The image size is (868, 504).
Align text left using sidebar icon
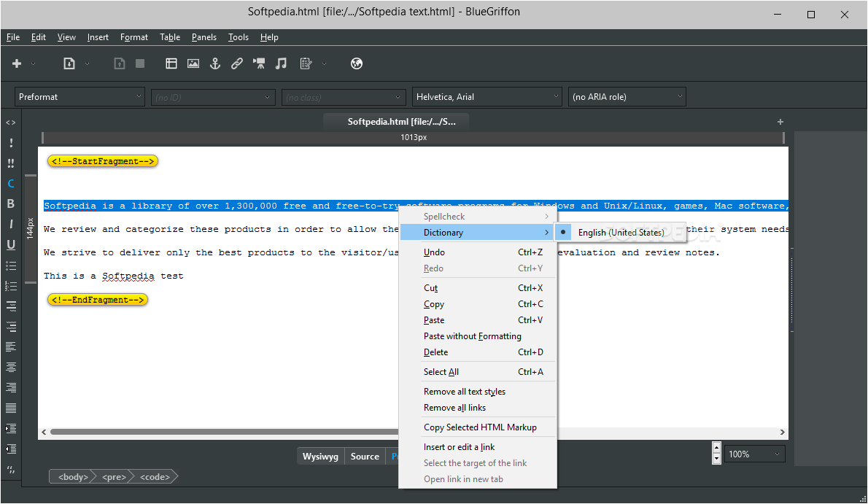10,347
